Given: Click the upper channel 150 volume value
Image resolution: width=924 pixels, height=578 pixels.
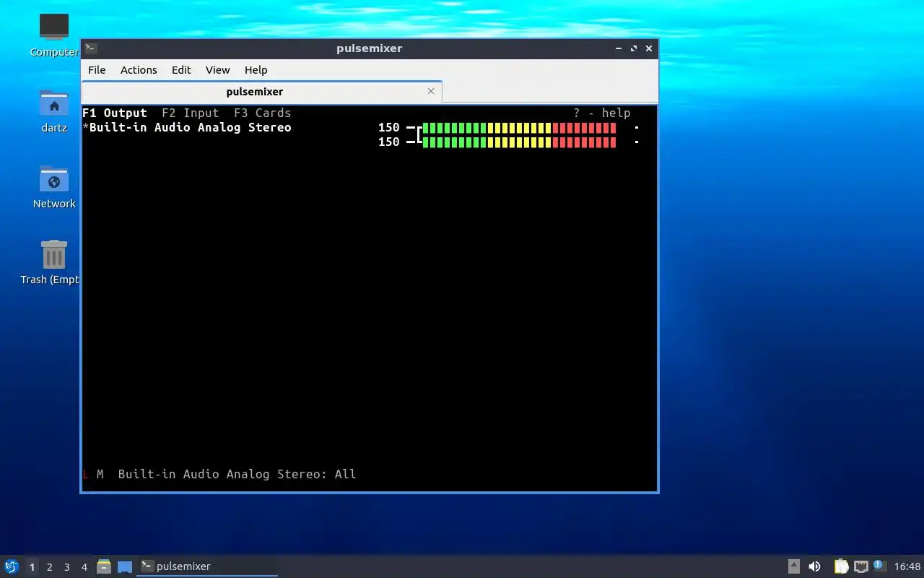Looking at the screenshot, I should point(389,127).
